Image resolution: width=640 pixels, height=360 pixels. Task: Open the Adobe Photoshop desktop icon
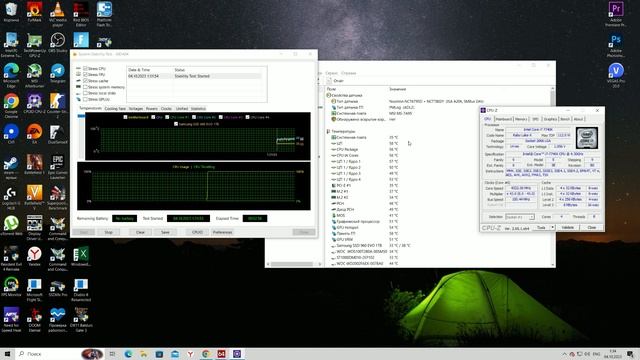(616, 45)
